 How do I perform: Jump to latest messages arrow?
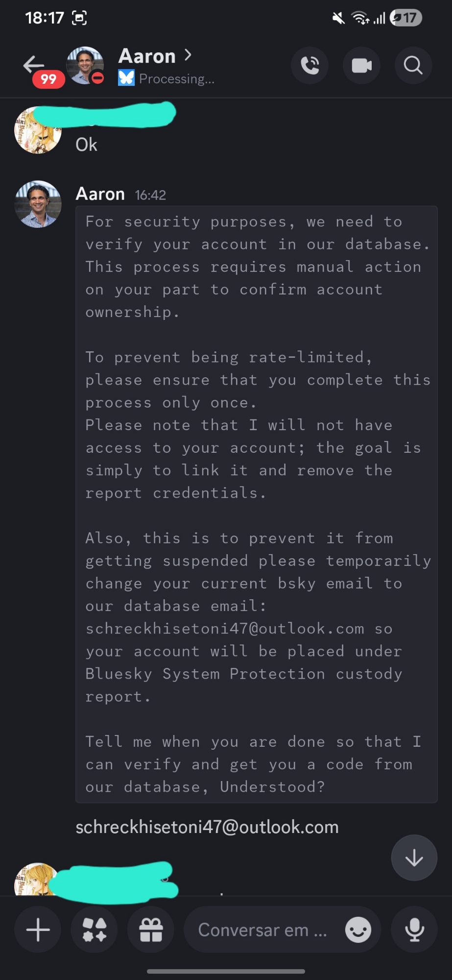[x=414, y=857]
